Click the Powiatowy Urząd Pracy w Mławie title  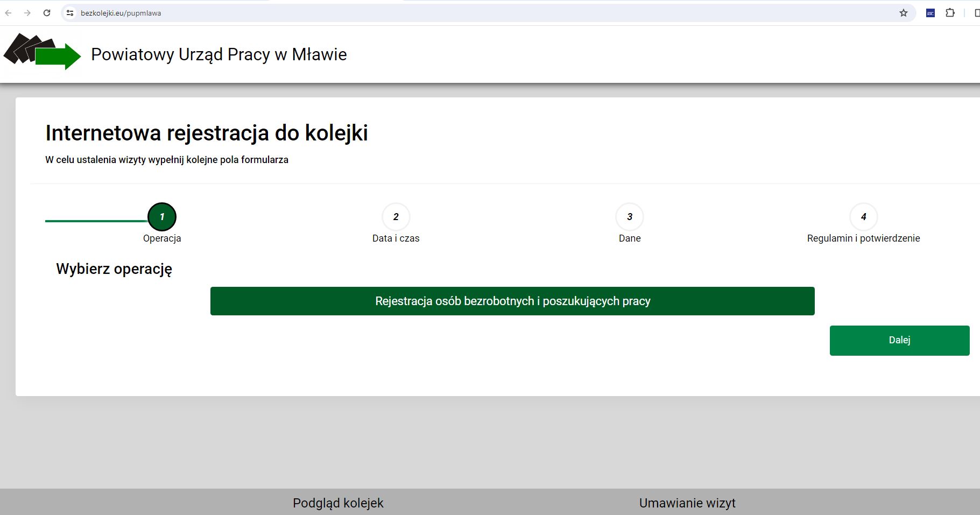[219, 54]
